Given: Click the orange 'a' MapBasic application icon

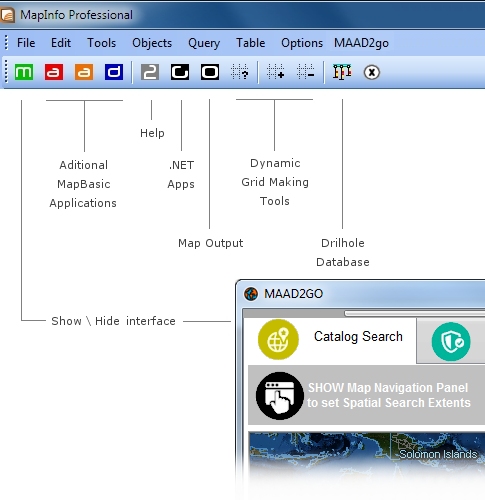Looking at the screenshot, I should click(x=84, y=72).
